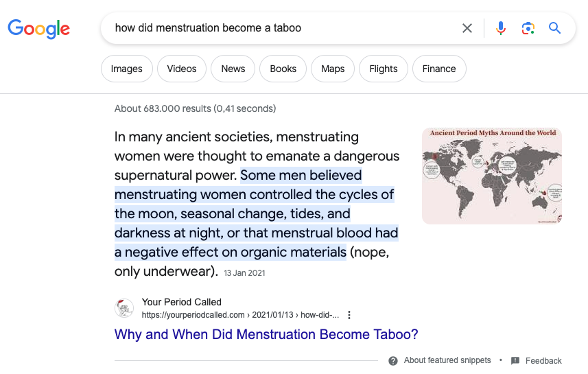The width and height of the screenshot is (588, 374).
Task: Switch to the Images filter
Action: [x=127, y=69]
